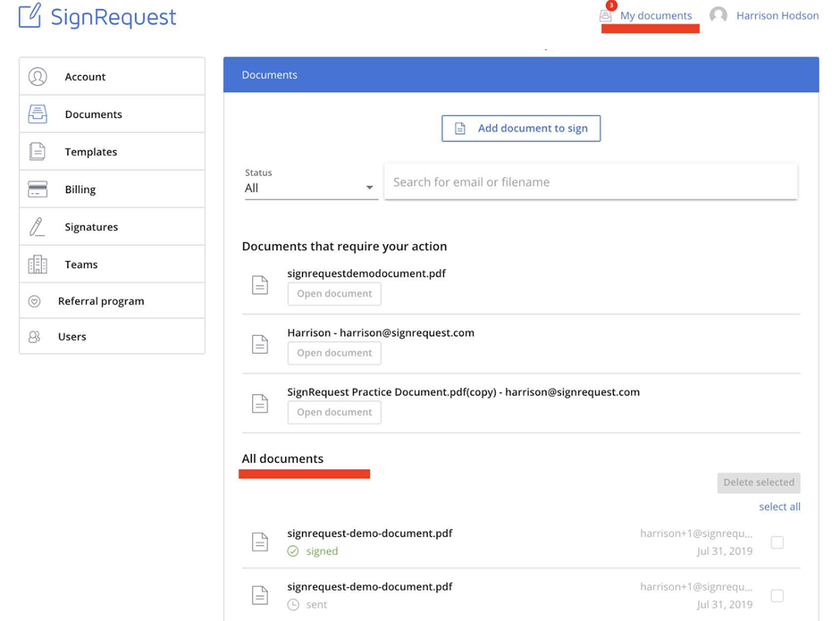The height and width of the screenshot is (621, 840).
Task: Click the Users people icon
Action: coord(35,337)
